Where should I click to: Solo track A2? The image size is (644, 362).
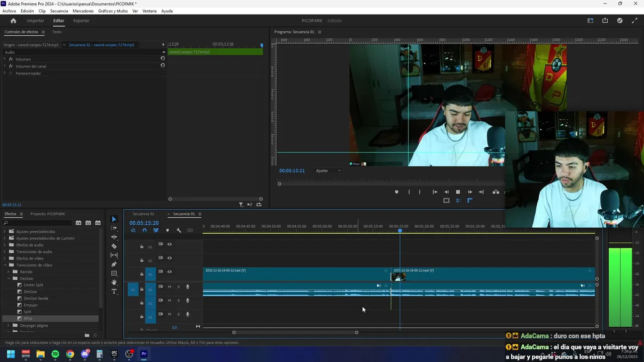coord(178,301)
